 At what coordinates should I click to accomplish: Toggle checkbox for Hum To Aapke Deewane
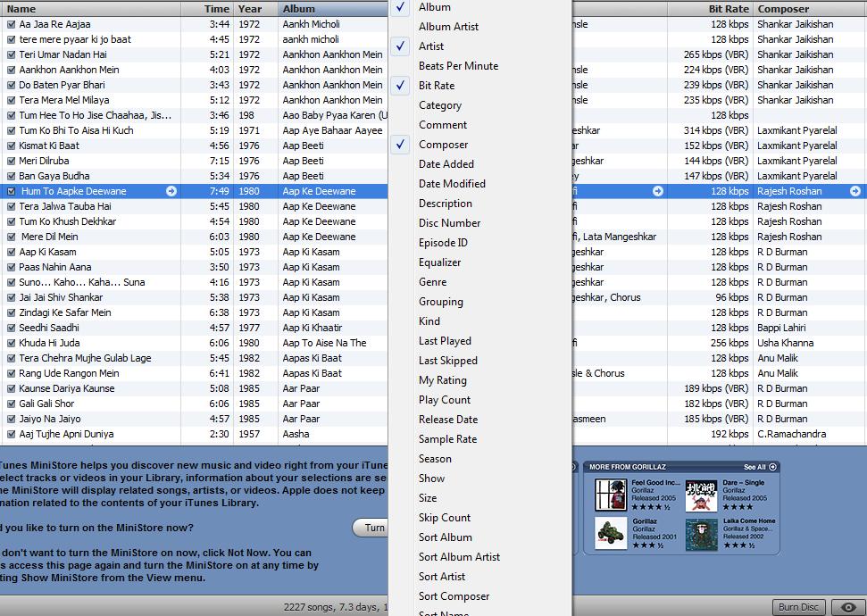(x=11, y=191)
